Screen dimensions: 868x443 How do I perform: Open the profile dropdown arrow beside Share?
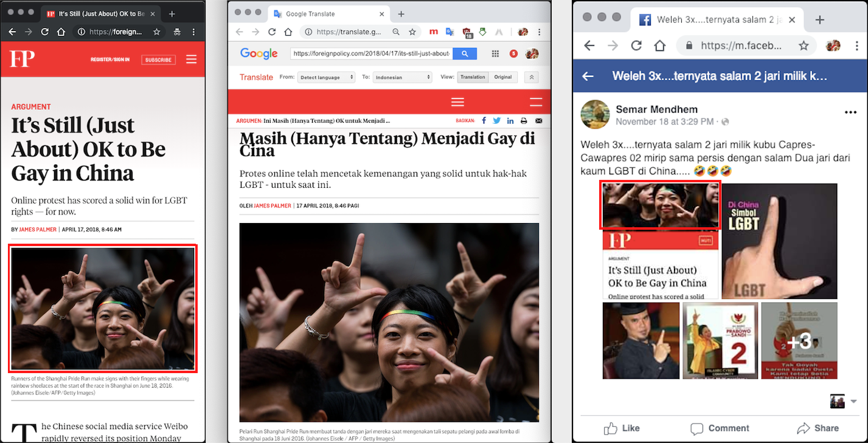point(853,402)
